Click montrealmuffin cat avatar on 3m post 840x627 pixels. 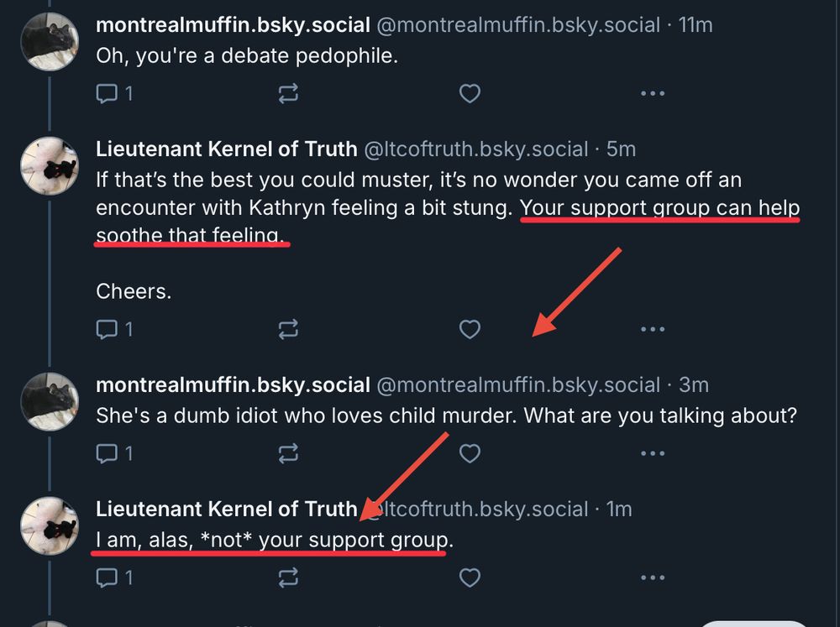click(50, 400)
